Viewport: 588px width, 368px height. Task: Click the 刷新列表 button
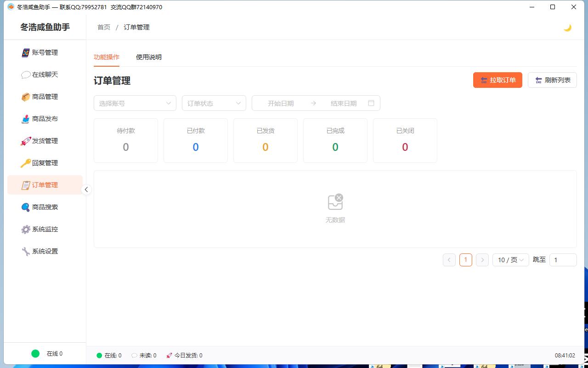click(552, 80)
